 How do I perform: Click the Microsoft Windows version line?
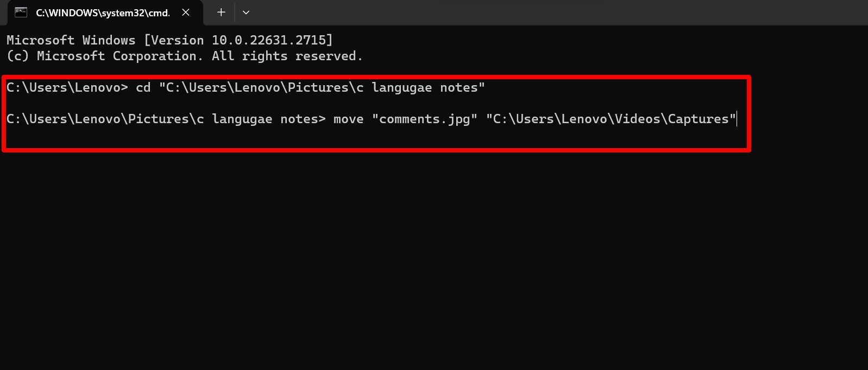(169, 40)
